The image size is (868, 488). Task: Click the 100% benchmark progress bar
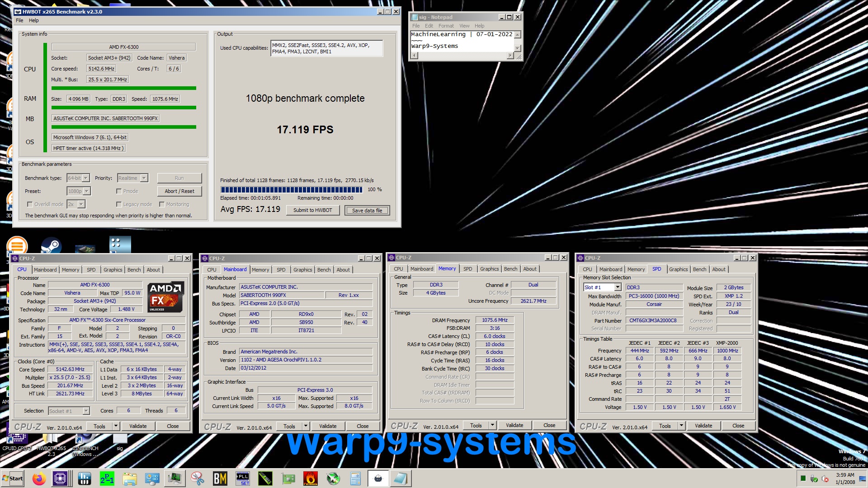pyautogui.click(x=292, y=190)
